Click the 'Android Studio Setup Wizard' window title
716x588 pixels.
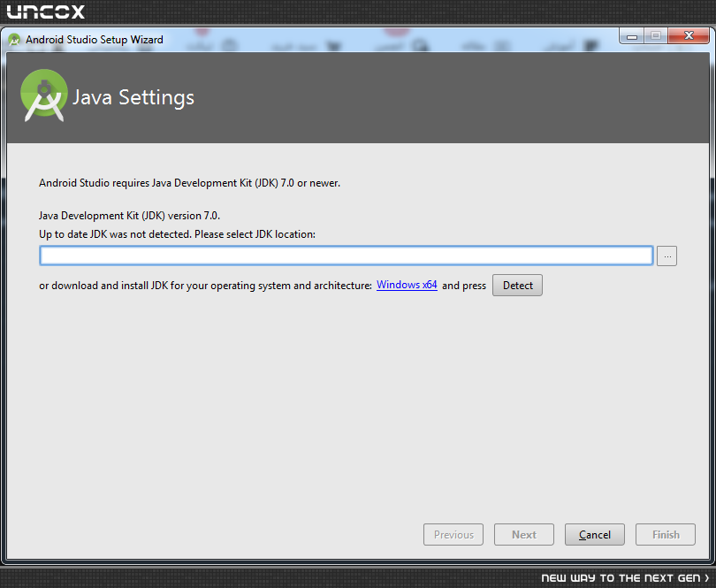[94, 40]
